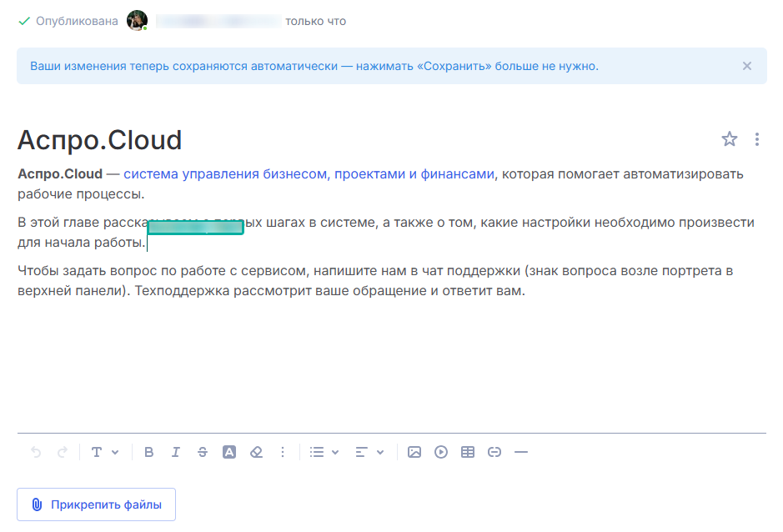Click the только что timestamp
The image size is (783, 532).
point(315,21)
